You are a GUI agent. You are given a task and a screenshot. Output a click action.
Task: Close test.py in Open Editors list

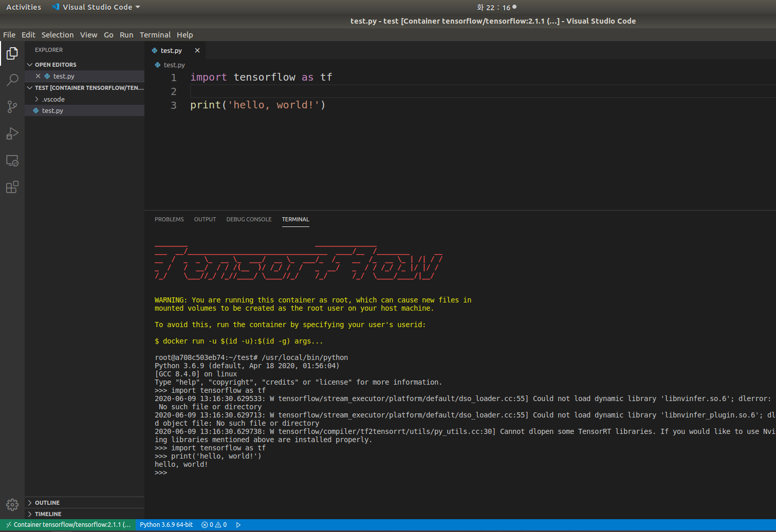pyautogui.click(x=38, y=76)
